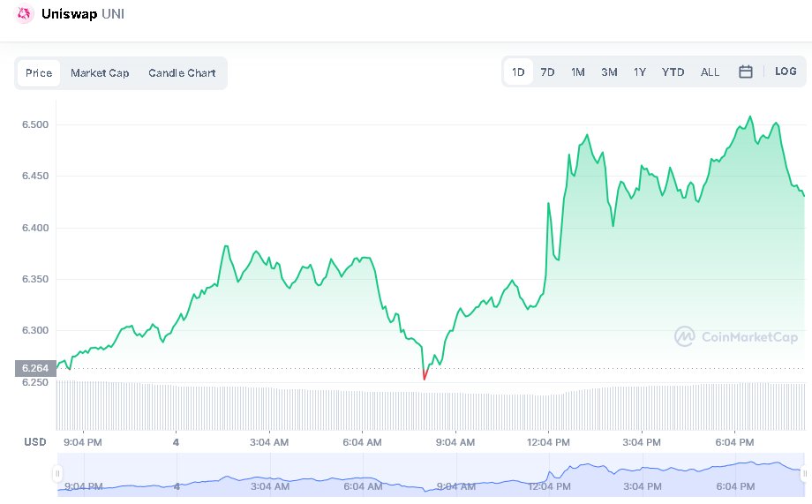
Task: Click the 6.264 price marker label
Action: tap(35, 368)
